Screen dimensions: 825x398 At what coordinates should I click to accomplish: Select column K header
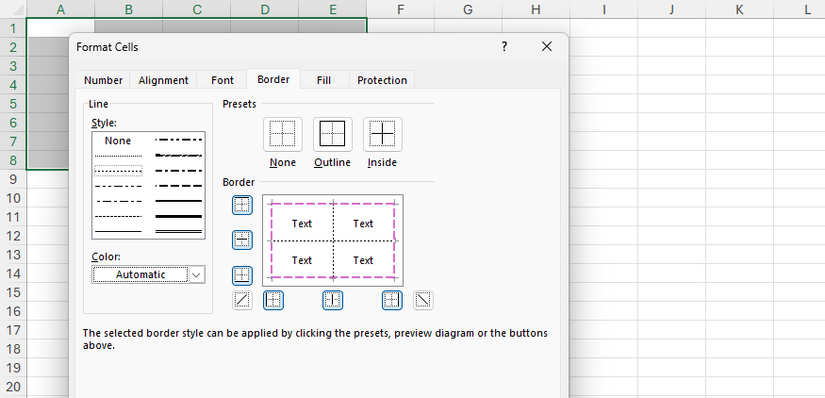739,9
